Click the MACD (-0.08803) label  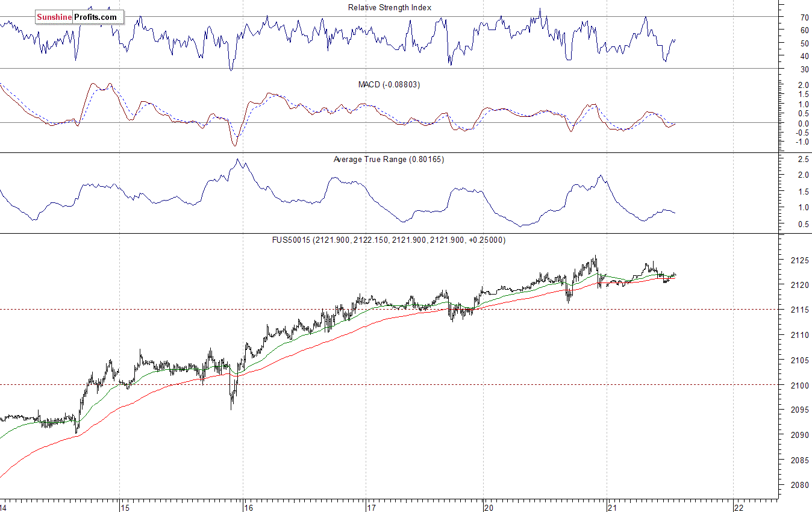click(389, 85)
